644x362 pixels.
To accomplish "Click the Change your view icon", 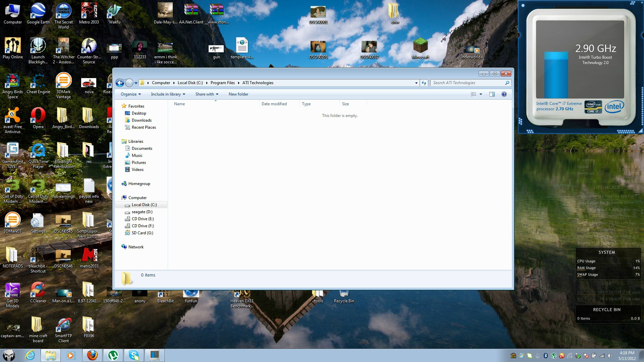I will coord(474,94).
